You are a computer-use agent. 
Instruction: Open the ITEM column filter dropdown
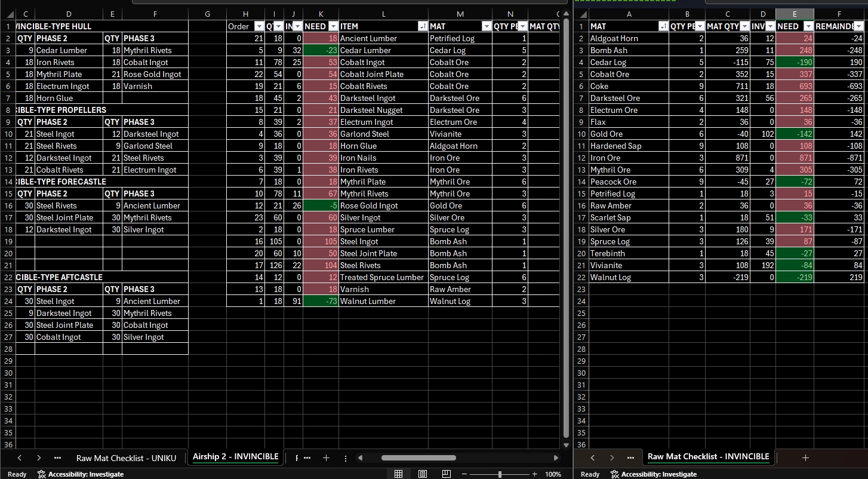point(423,26)
